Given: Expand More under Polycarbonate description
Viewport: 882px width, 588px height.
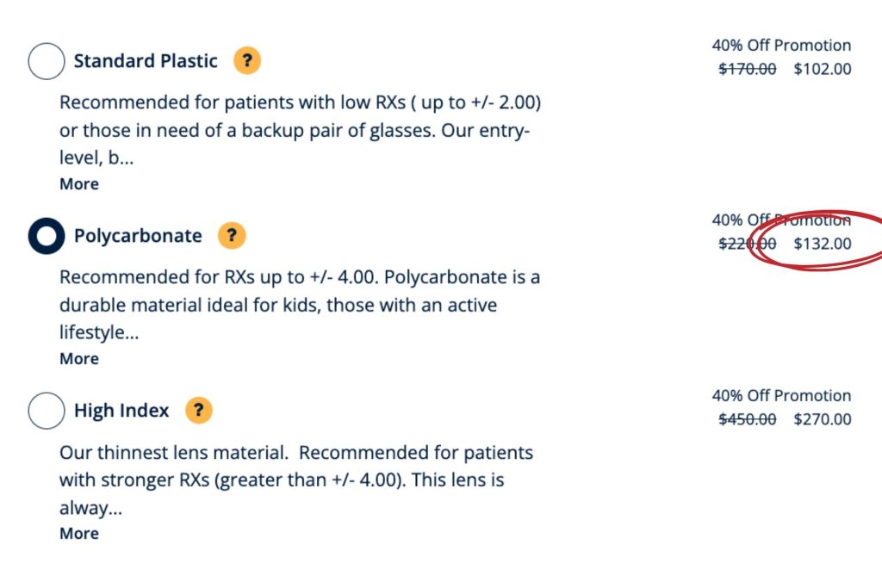Looking at the screenshot, I should (x=78, y=358).
